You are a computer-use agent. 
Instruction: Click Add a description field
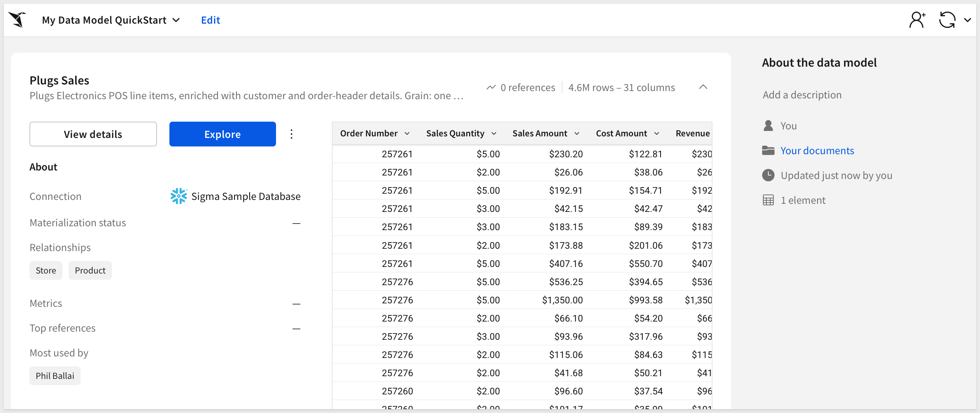click(802, 95)
